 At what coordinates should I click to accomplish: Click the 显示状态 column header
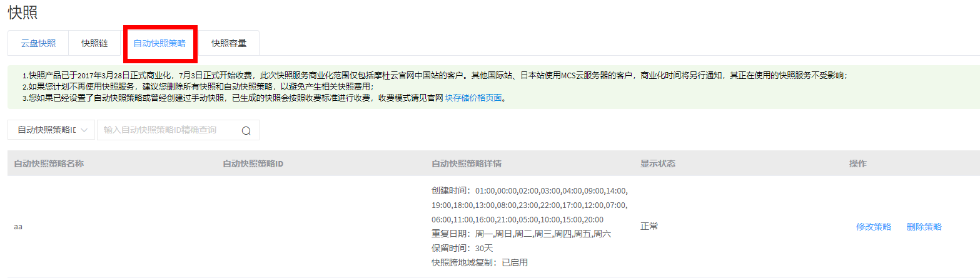coord(657,163)
